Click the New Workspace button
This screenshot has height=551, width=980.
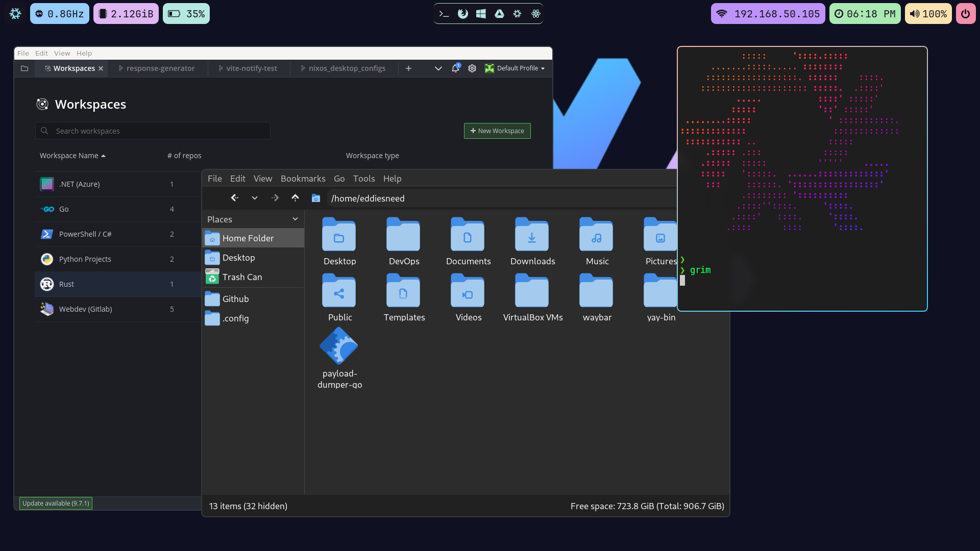click(x=497, y=131)
